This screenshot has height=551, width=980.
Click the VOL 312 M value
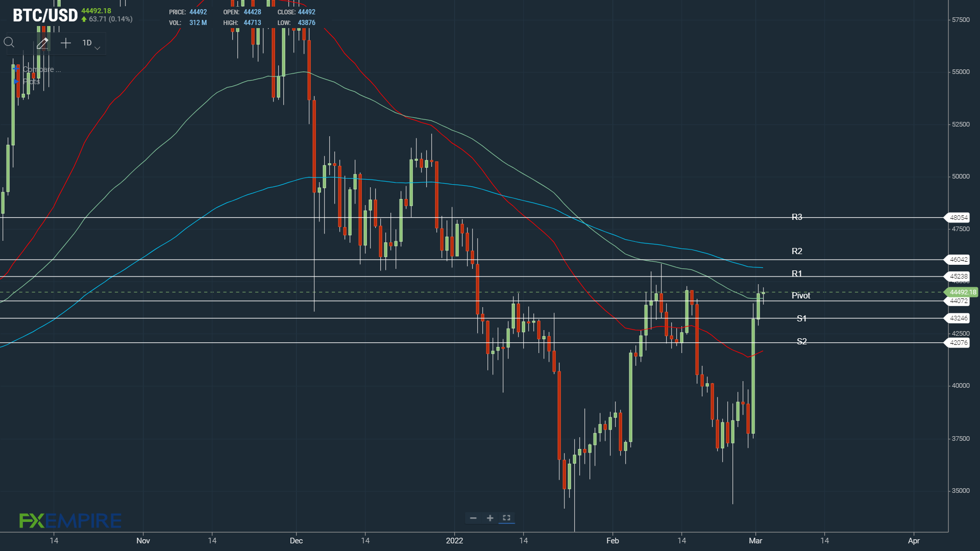click(x=198, y=23)
